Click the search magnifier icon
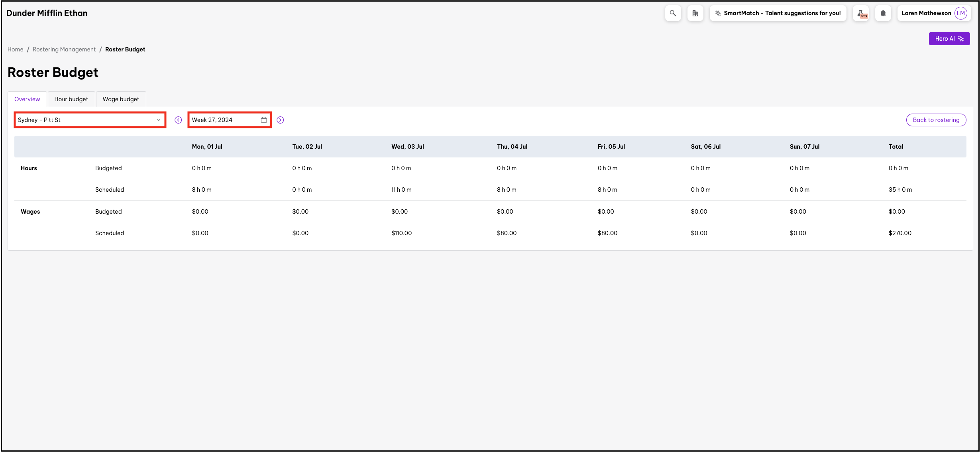Image resolution: width=980 pixels, height=452 pixels. [673, 13]
